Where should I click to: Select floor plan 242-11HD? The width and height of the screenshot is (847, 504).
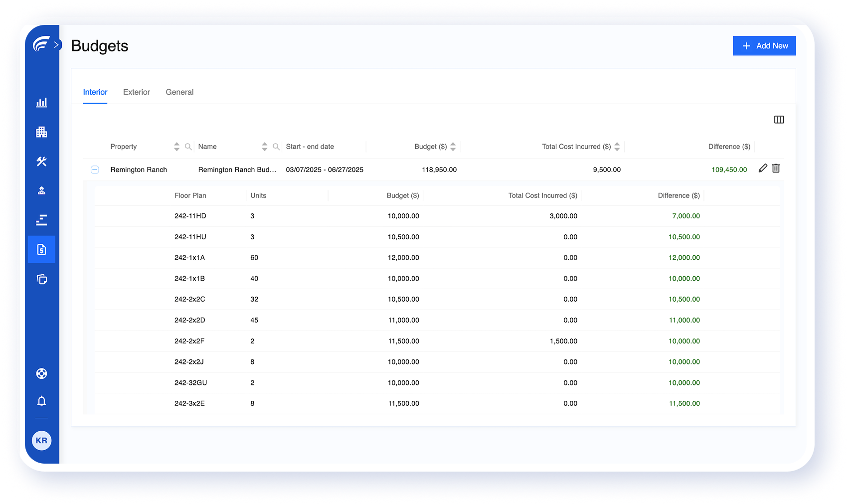190,216
